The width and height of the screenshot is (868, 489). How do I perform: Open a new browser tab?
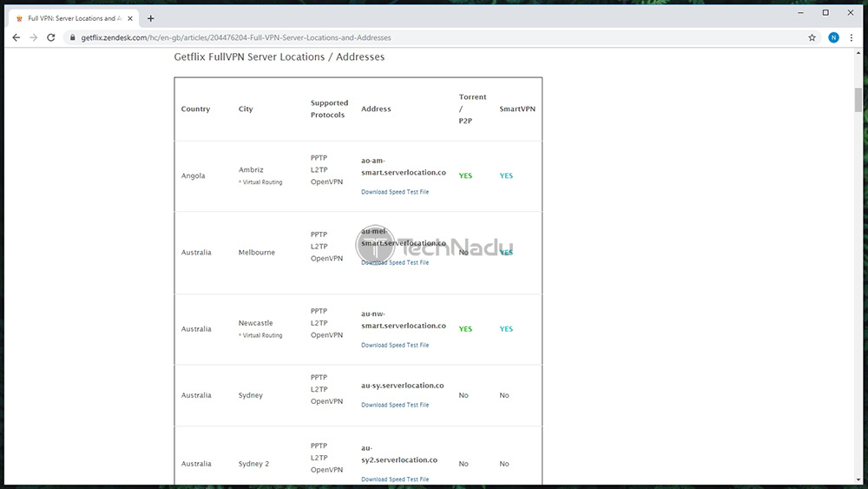point(150,18)
